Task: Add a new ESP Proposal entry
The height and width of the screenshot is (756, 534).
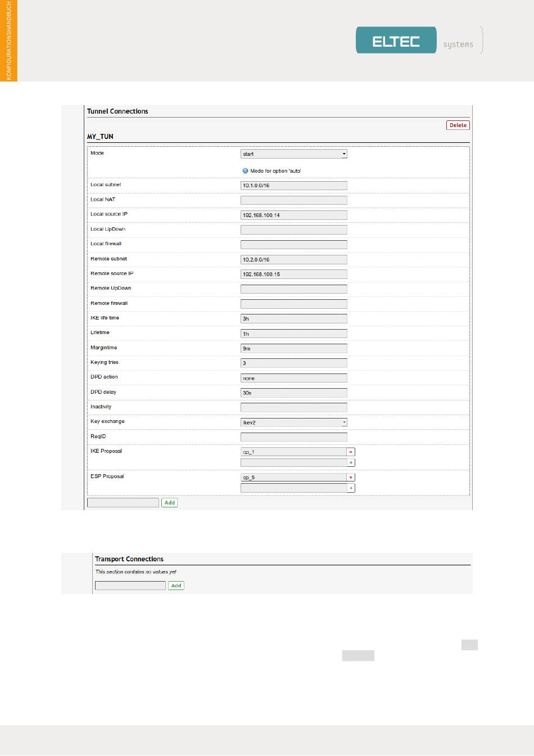Action: (x=351, y=488)
